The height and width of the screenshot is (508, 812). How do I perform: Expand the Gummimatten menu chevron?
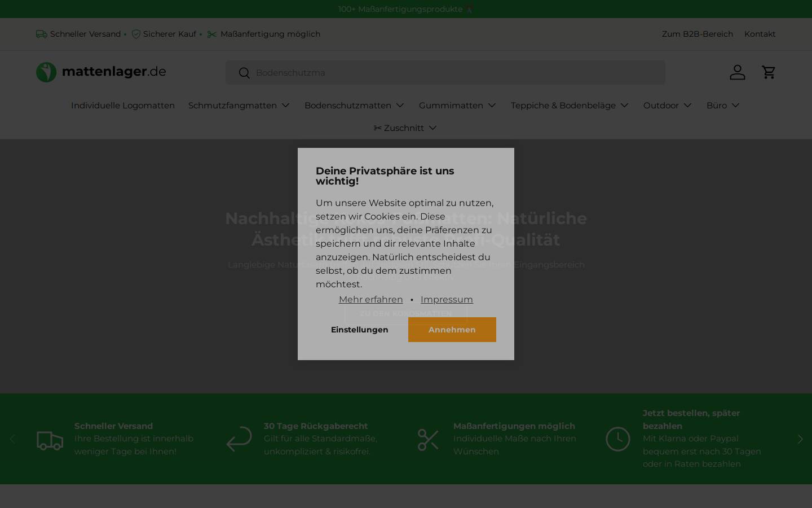(492, 106)
